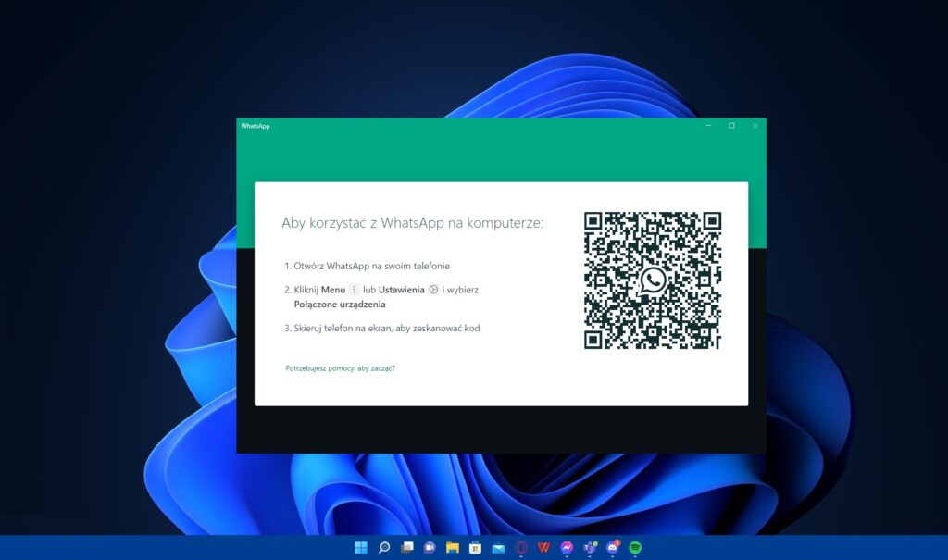Open File Explorer from taskbar
Screen dimensions: 948x560
tap(452, 548)
